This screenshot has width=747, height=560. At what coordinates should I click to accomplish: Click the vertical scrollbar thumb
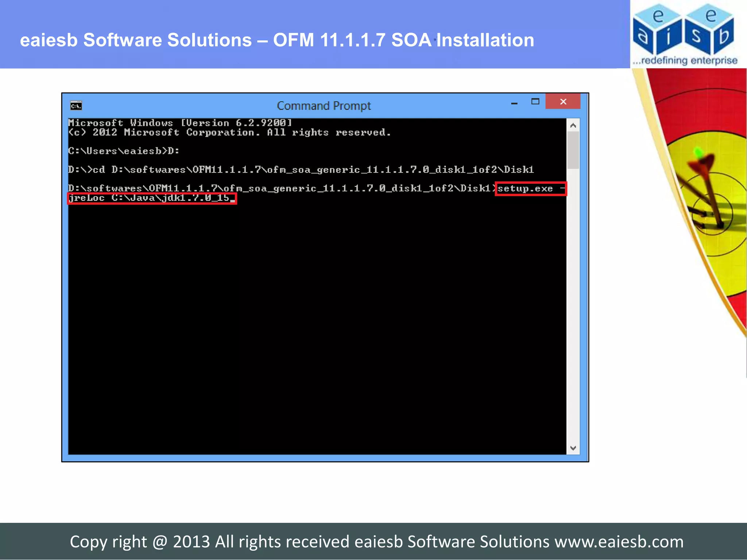(x=573, y=150)
